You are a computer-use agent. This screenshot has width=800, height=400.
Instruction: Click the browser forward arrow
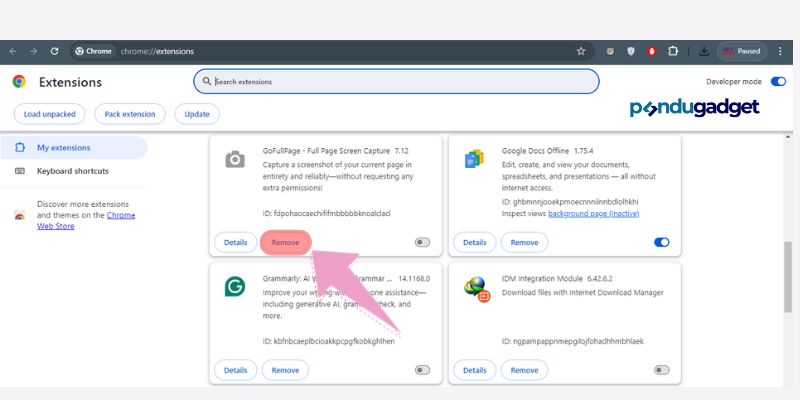[x=33, y=51]
